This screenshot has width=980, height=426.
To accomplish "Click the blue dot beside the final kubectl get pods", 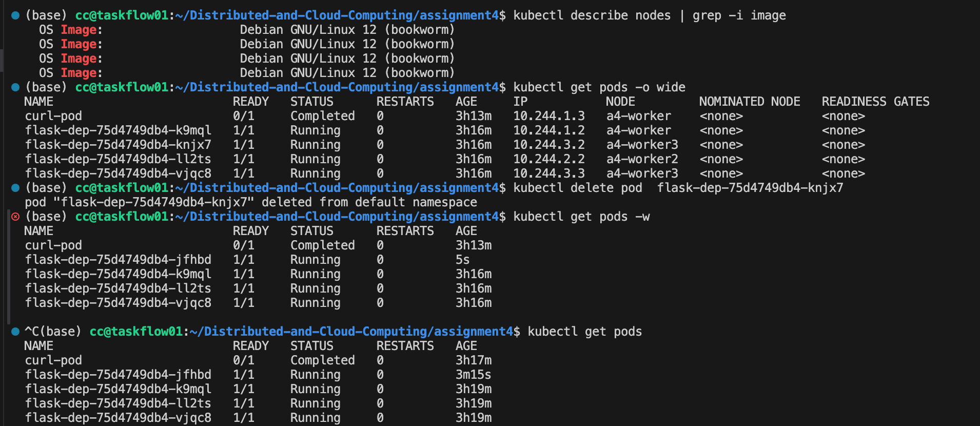I will click(x=15, y=332).
